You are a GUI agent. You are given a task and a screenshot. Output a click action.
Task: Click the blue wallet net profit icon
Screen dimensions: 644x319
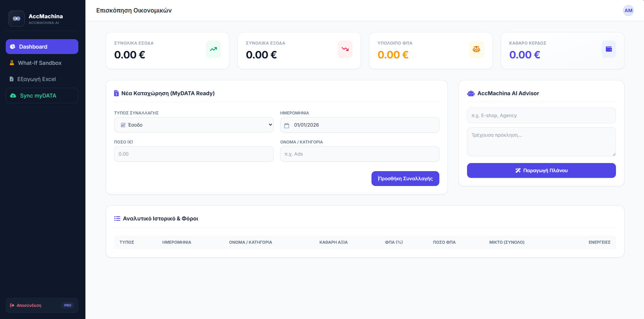(x=609, y=49)
